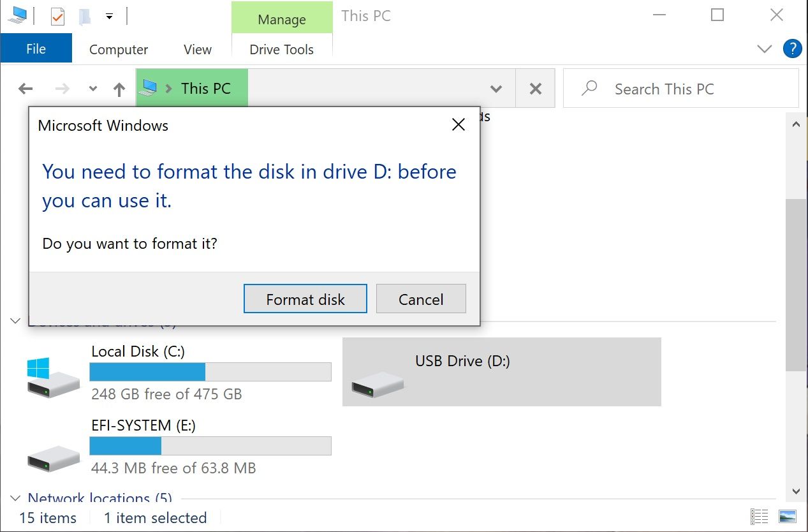Click the EFI-SYSTEM (E:) usage bar
The width and height of the screenshot is (808, 532).
click(210, 446)
